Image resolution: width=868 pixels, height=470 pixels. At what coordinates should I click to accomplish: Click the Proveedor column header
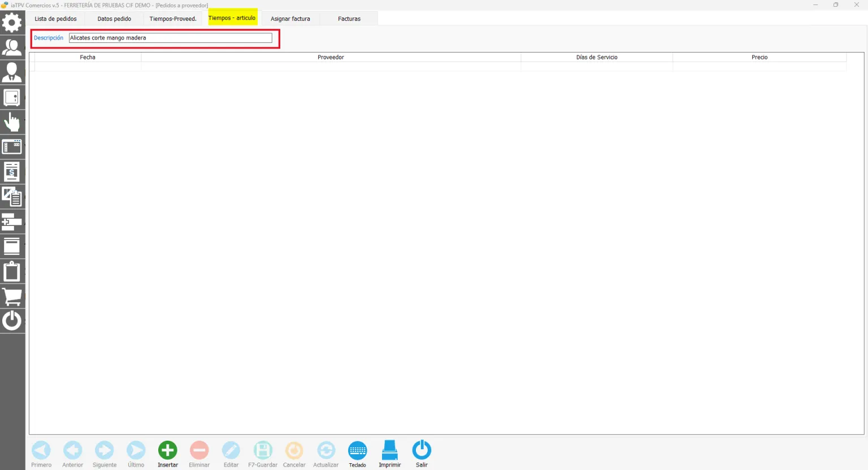(x=331, y=57)
